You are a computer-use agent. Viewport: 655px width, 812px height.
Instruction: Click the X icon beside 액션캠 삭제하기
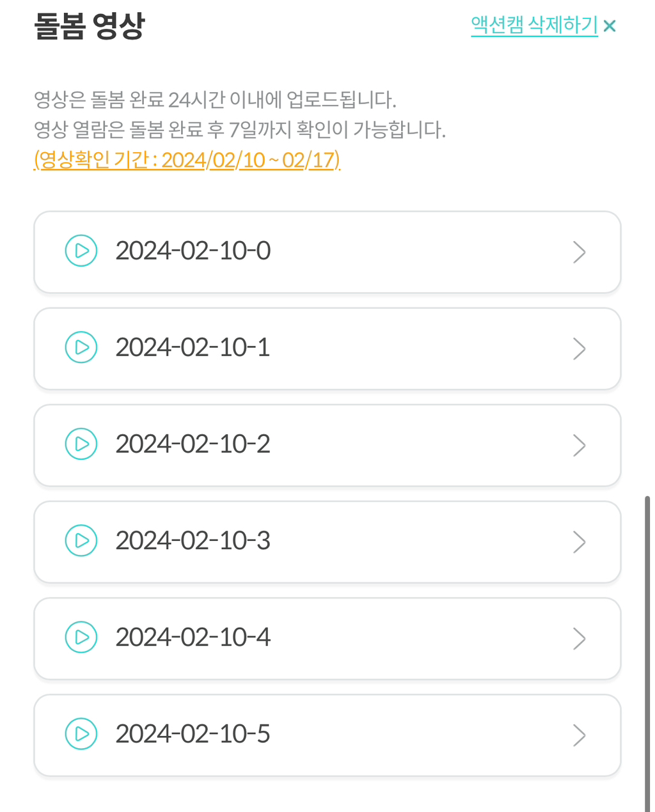(x=610, y=26)
